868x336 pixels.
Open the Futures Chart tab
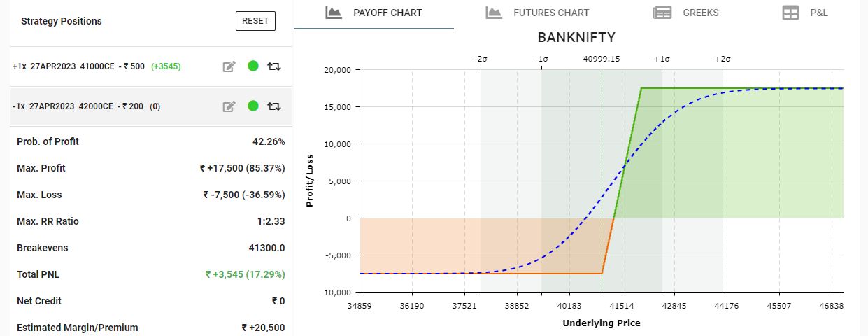pyautogui.click(x=536, y=13)
